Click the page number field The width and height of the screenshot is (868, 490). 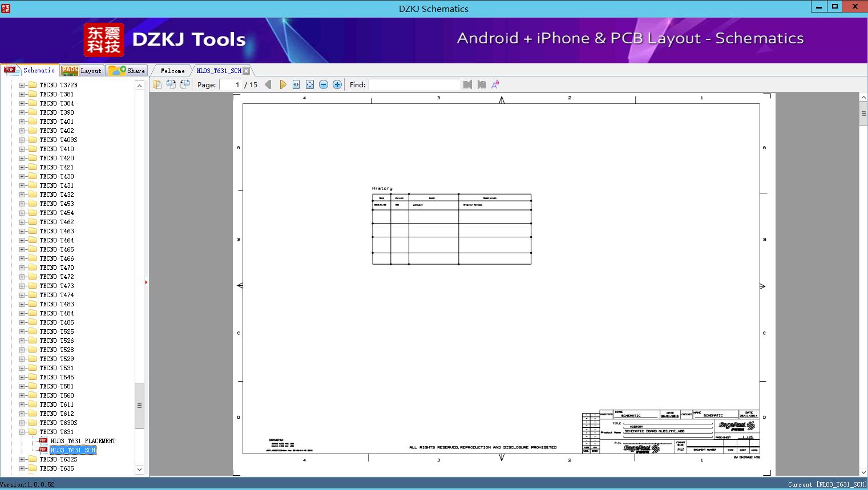[x=231, y=84]
